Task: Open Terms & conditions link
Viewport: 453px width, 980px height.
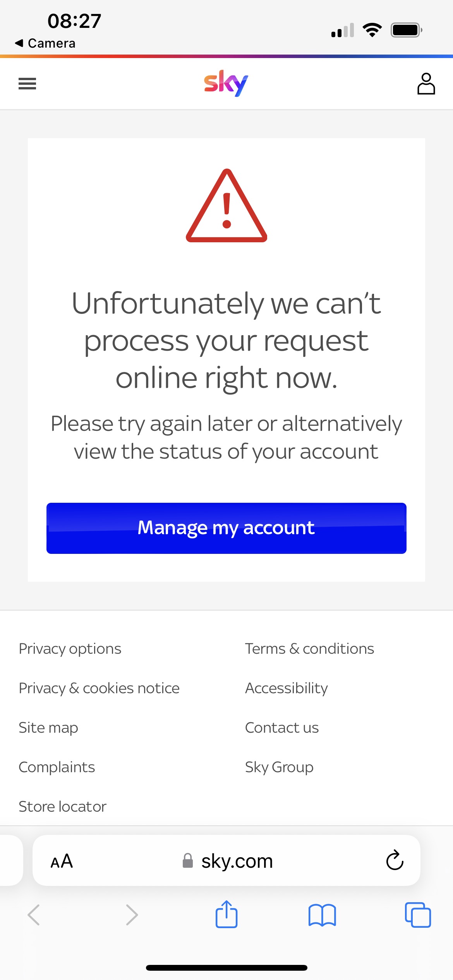Action: (309, 649)
